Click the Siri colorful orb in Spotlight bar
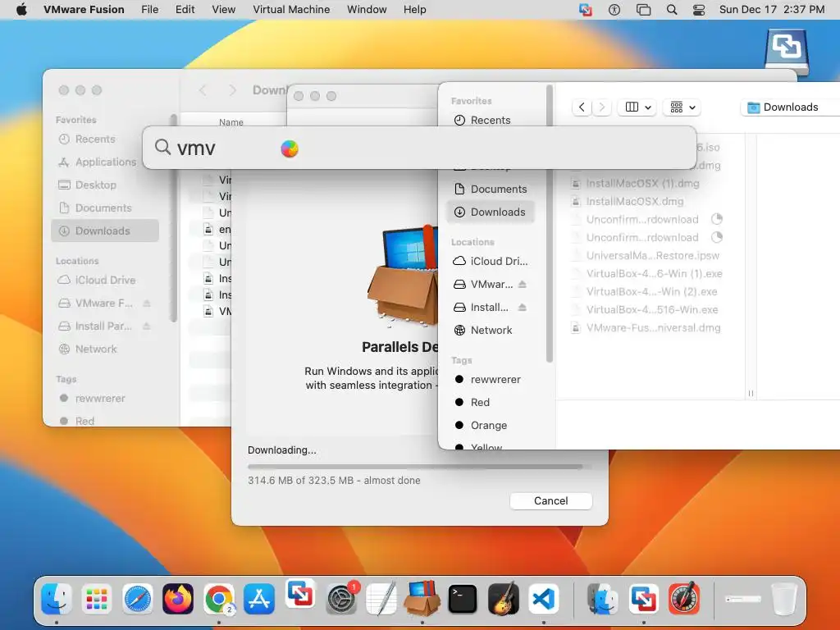 pyautogui.click(x=290, y=148)
